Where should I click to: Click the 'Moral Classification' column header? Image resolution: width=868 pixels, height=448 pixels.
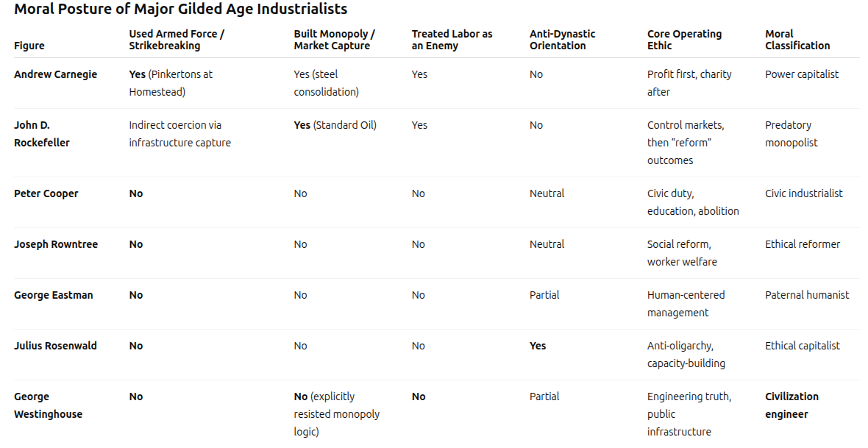pyautogui.click(x=797, y=40)
